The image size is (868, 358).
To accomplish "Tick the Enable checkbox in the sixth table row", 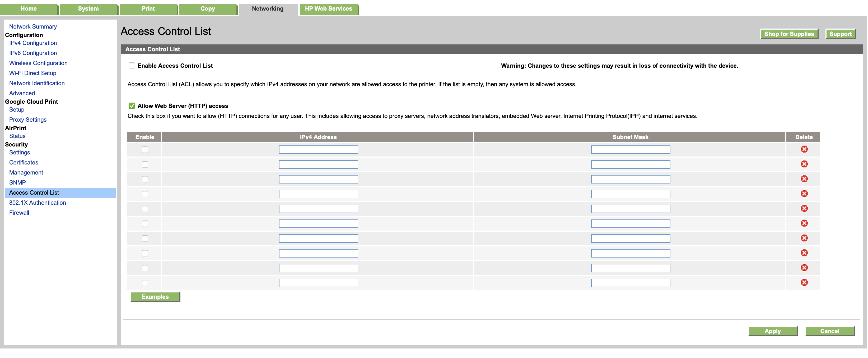I will pyautogui.click(x=145, y=223).
